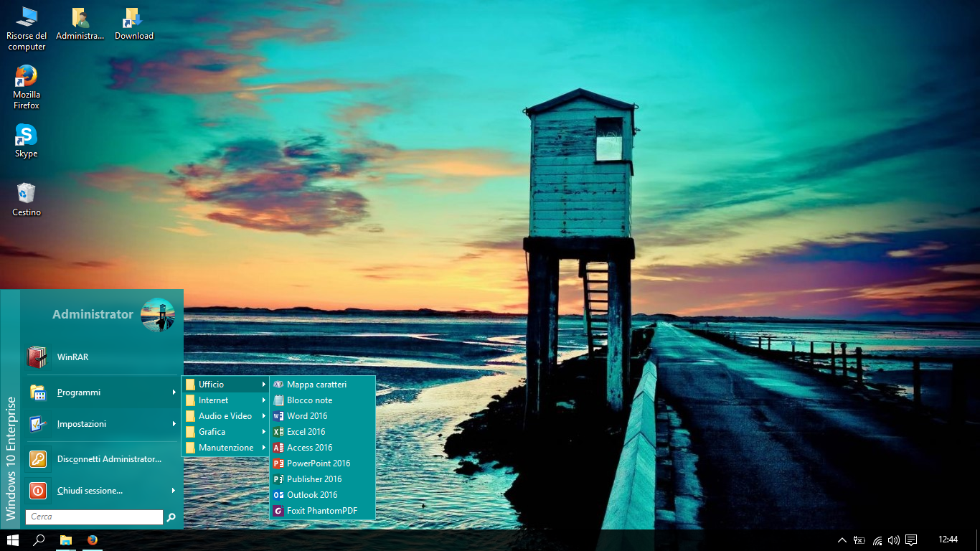Launch Firefox from the taskbar
Screen dimensions: 980x551
[x=93, y=540]
